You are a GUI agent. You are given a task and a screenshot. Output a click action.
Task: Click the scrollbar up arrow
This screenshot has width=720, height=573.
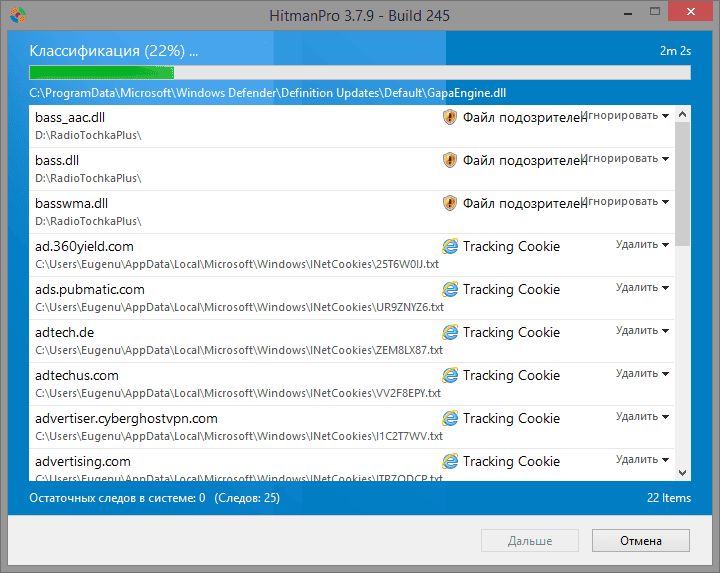(682, 114)
